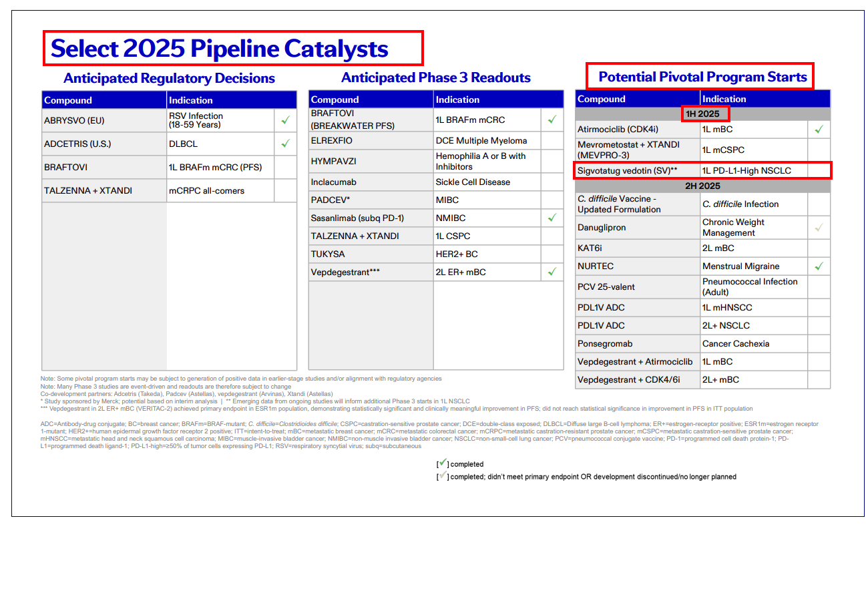
Task: Click the 'Select 2025 Pipeline Catalysts' title
Action: [x=220, y=49]
